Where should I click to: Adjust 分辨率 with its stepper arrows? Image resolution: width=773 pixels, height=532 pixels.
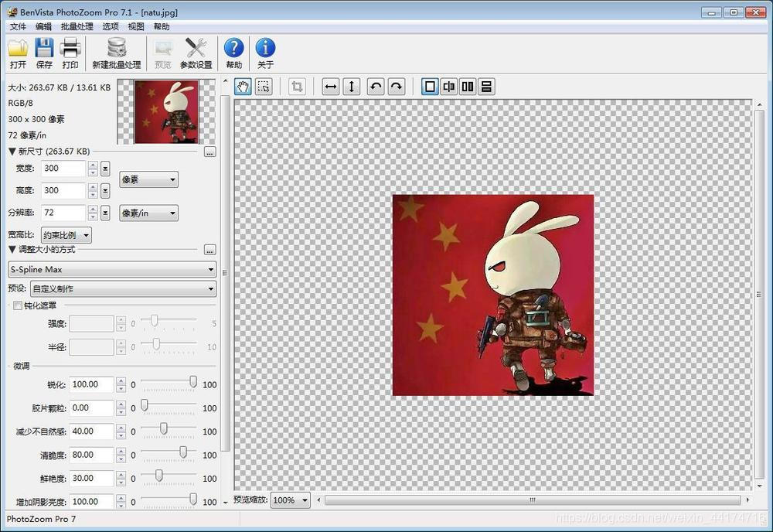click(93, 213)
